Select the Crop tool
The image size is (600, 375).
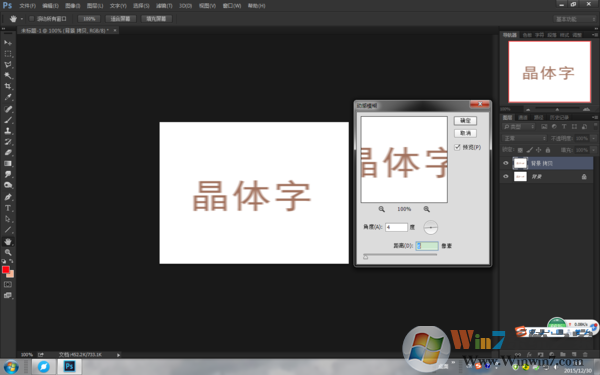8,86
